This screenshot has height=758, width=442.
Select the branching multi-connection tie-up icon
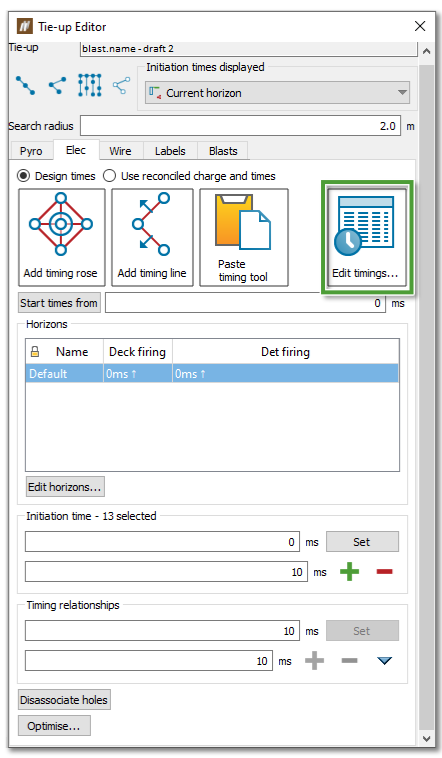point(57,86)
